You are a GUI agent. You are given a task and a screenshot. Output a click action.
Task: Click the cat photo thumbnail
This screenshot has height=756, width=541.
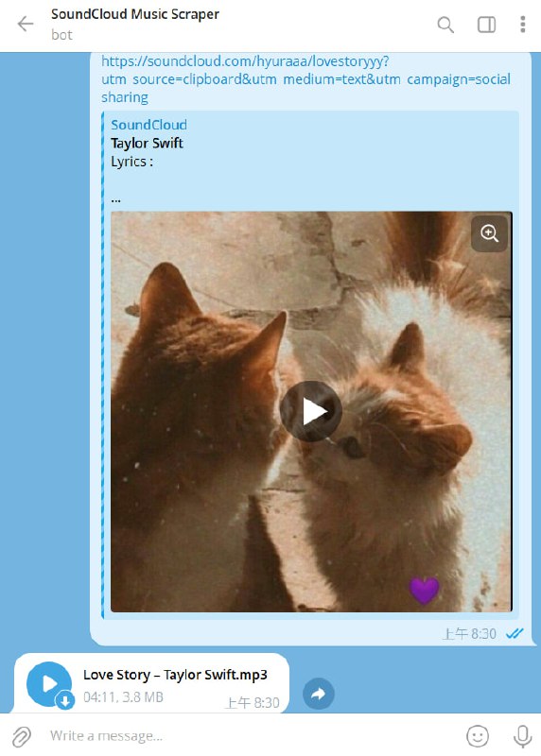click(x=311, y=412)
